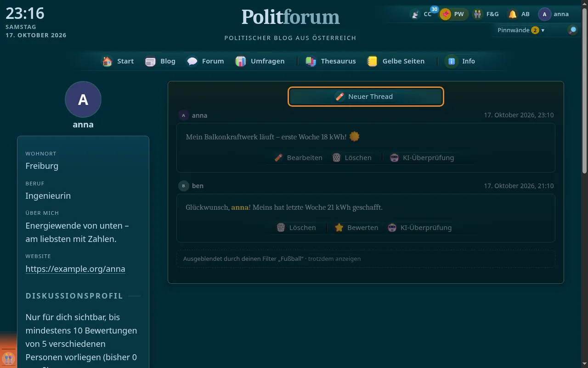Delete ben's Glückwunsch reply
The image size is (588, 368).
coord(296,228)
